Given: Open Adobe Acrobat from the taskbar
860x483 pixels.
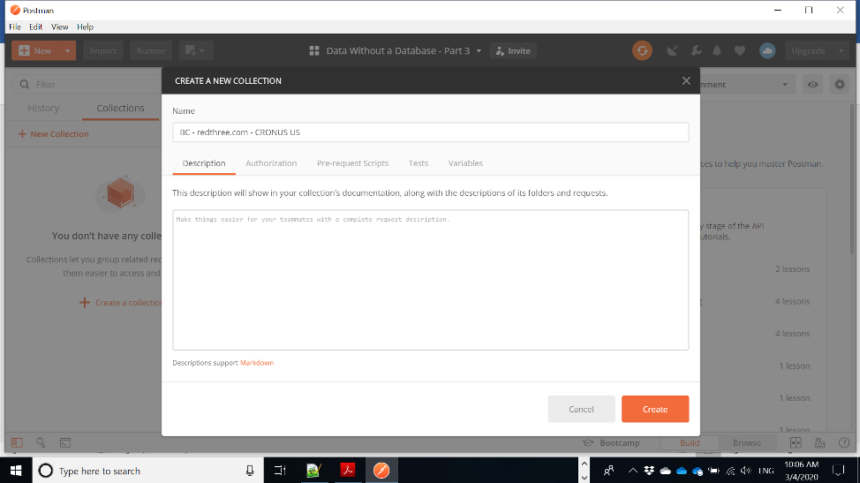Looking at the screenshot, I should click(x=347, y=470).
